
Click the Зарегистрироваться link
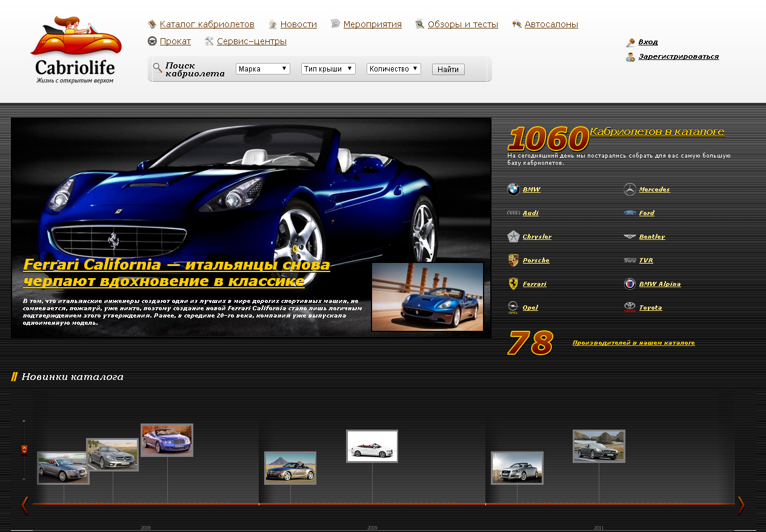pos(678,56)
